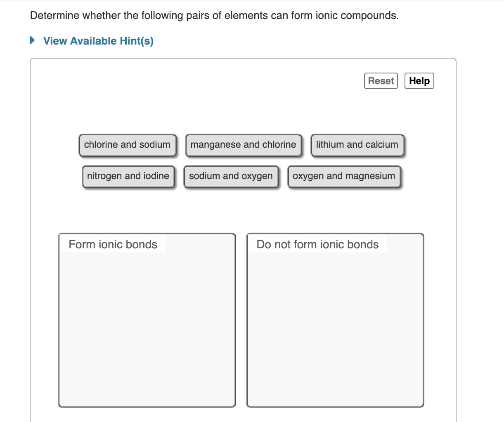Click the 'Form ionic bonds' bin
504x422 pixels.
pyautogui.click(x=147, y=322)
